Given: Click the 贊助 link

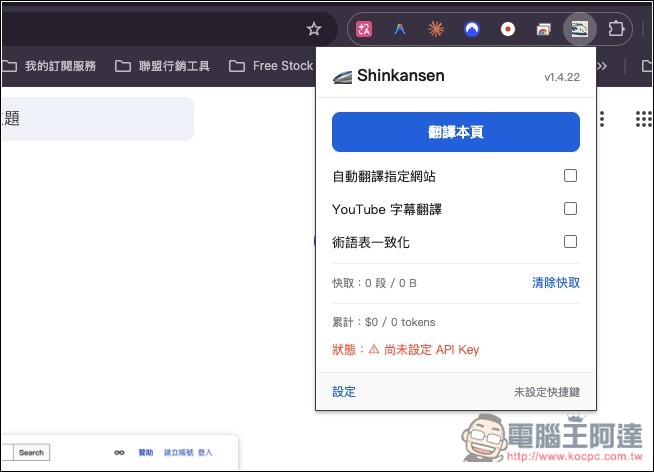Looking at the screenshot, I should (146, 452).
